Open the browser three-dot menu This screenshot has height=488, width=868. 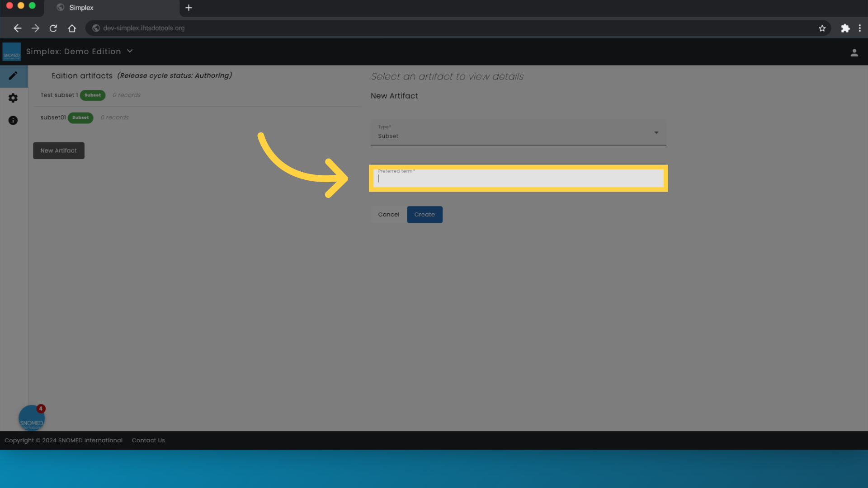(859, 28)
